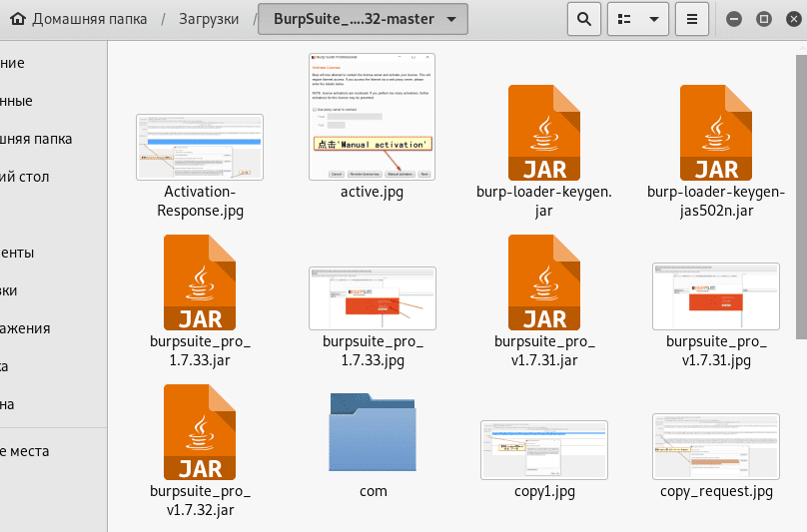Close the file manager window

pos(794,19)
